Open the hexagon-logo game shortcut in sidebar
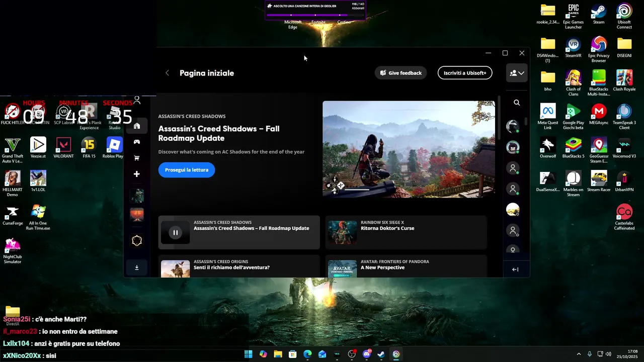The height and width of the screenshot is (362, 644). pos(137,241)
